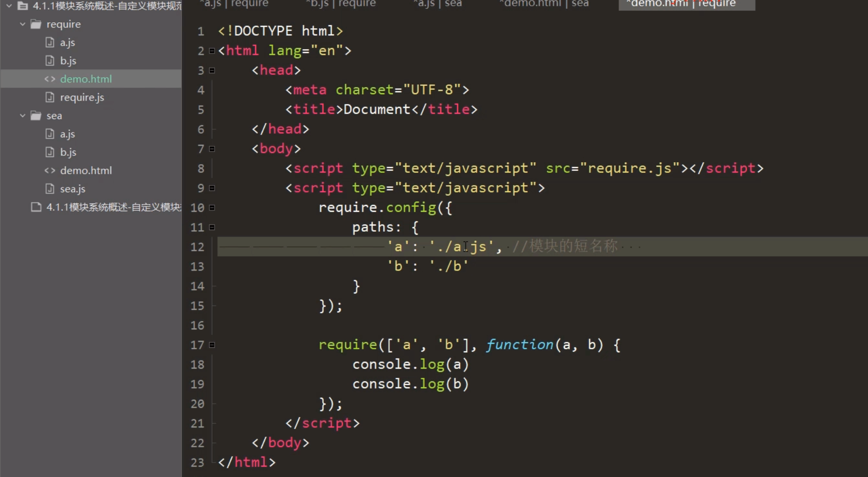This screenshot has height=477, width=868.
Task: Select demo.html in the require folder
Action: (86, 79)
